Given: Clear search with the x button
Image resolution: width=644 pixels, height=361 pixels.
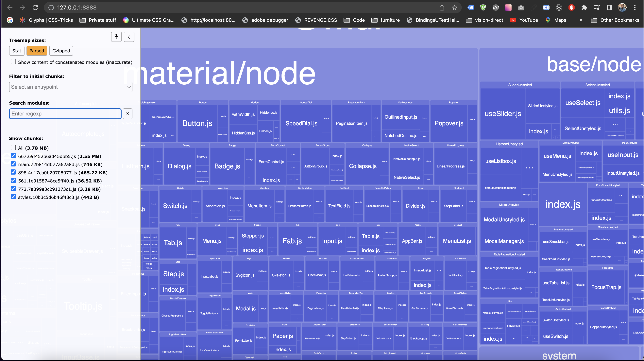Looking at the screenshot, I should [127, 113].
